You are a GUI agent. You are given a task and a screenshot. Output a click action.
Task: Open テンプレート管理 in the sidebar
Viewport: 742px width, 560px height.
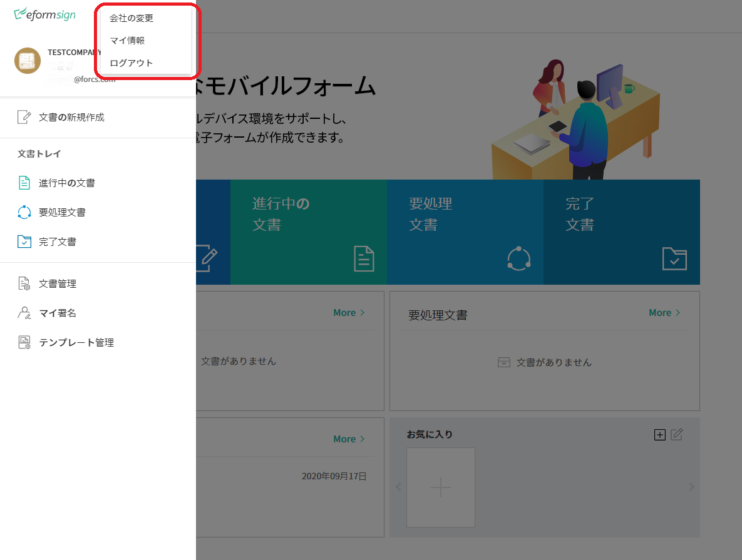click(x=76, y=342)
